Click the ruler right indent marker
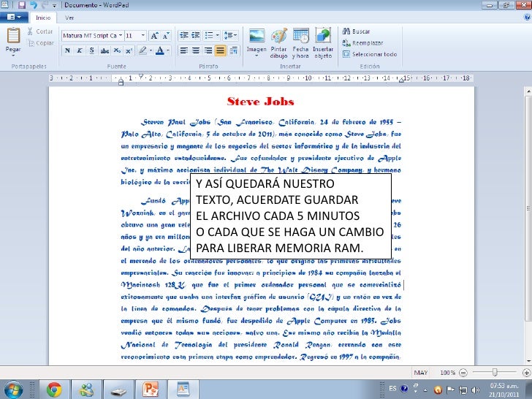The height and width of the screenshot is (399, 532). click(x=401, y=80)
